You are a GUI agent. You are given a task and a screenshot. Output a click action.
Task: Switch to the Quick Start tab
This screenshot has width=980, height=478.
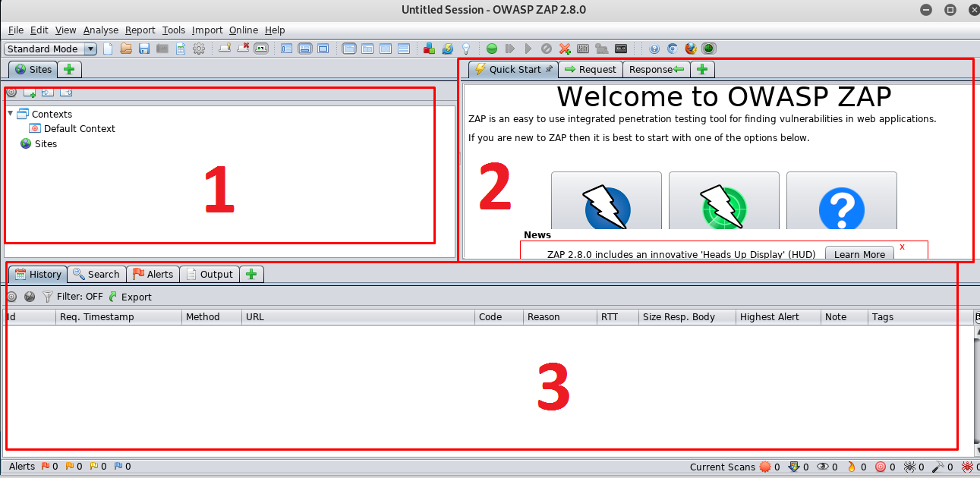(x=513, y=69)
